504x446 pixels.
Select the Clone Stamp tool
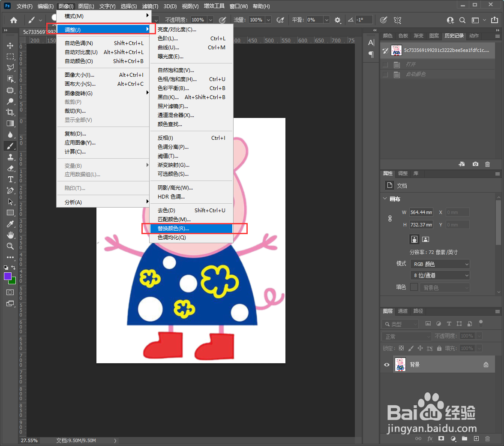[10, 157]
